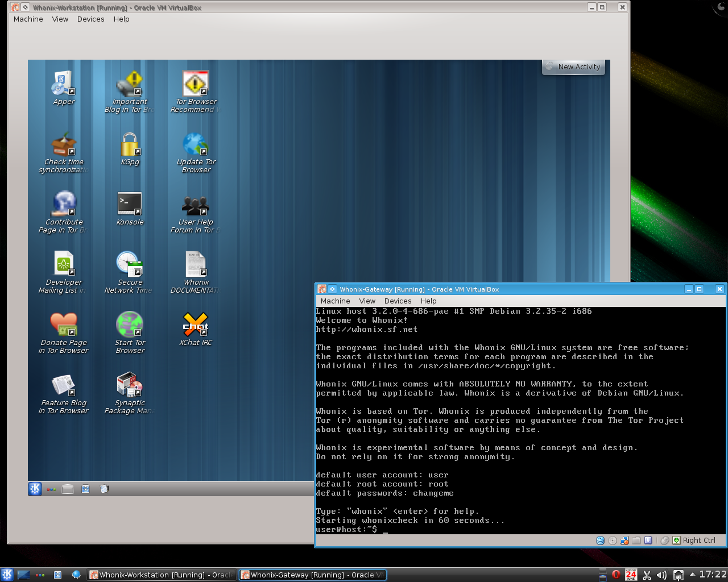Switch to Whonix-Workstation taskbar entry
The width and height of the screenshot is (728, 582).
[x=162, y=575]
